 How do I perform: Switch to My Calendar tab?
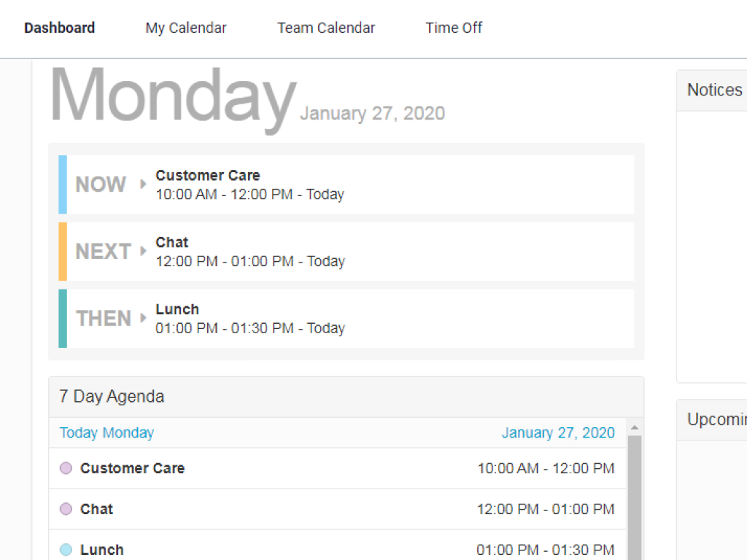pyautogui.click(x=186, y=28)
